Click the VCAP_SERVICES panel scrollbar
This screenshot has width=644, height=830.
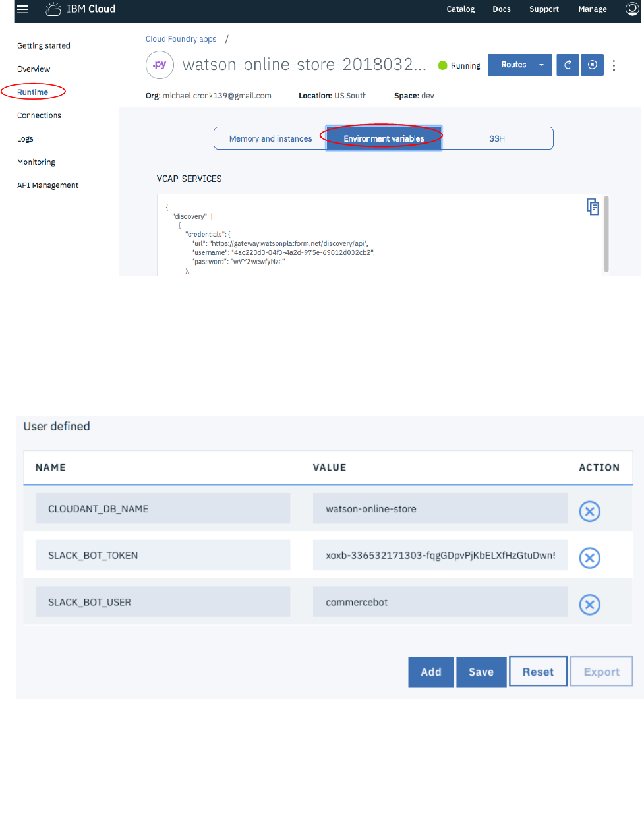point(606,234)
